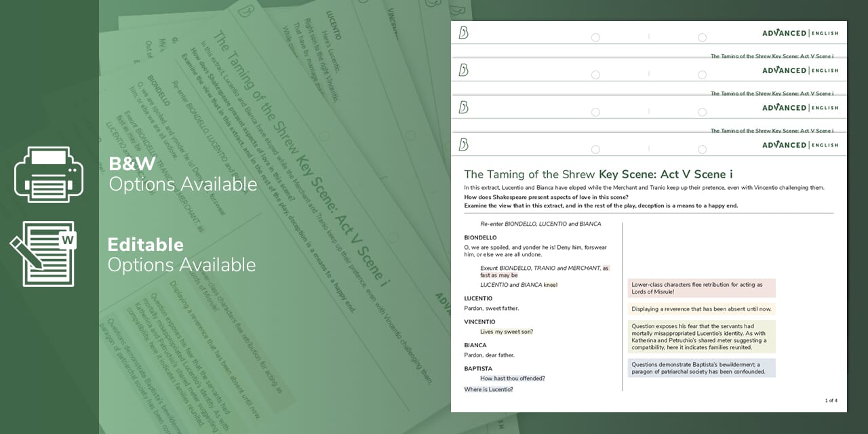Viewport: 868px width, 434px height.
Task: Click the 'Advanced English' label on the topmost page
Action: tap(800, 33)
